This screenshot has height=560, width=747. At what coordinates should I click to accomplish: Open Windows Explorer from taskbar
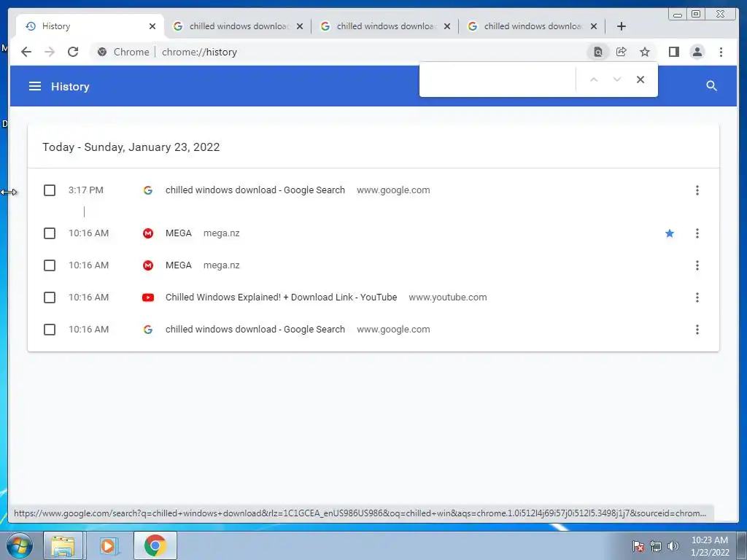[x=63, y=545]
